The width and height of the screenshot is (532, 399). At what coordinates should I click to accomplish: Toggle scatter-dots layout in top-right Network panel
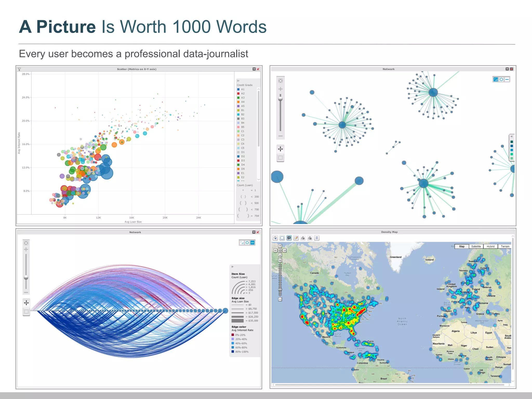pyautogui.click(x=496, y=79)
